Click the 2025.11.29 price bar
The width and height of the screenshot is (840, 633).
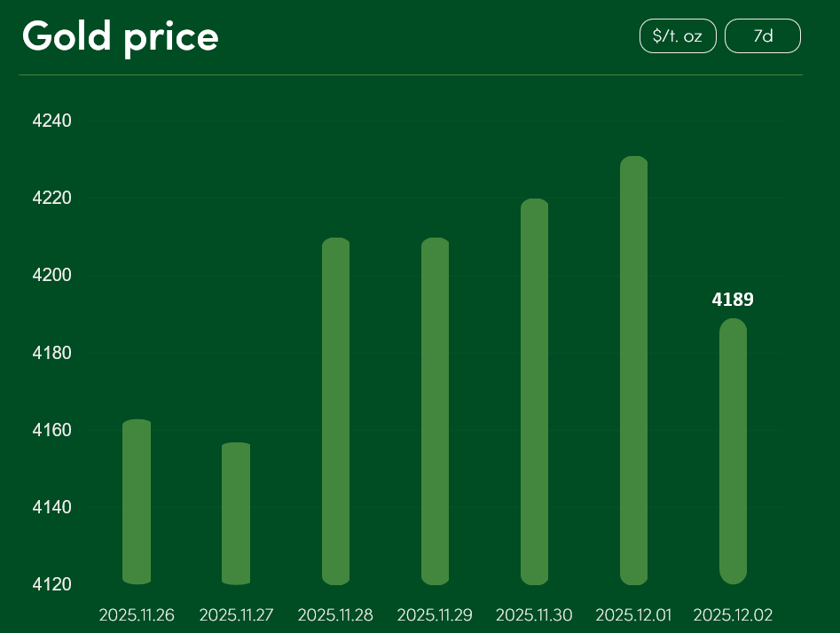point(435,411)
